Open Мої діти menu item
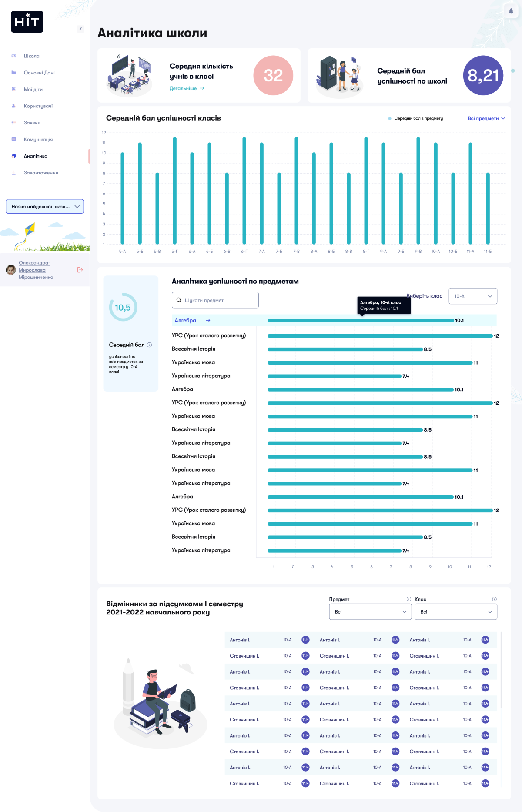522x812 pixels. click(x=33, y=90)
